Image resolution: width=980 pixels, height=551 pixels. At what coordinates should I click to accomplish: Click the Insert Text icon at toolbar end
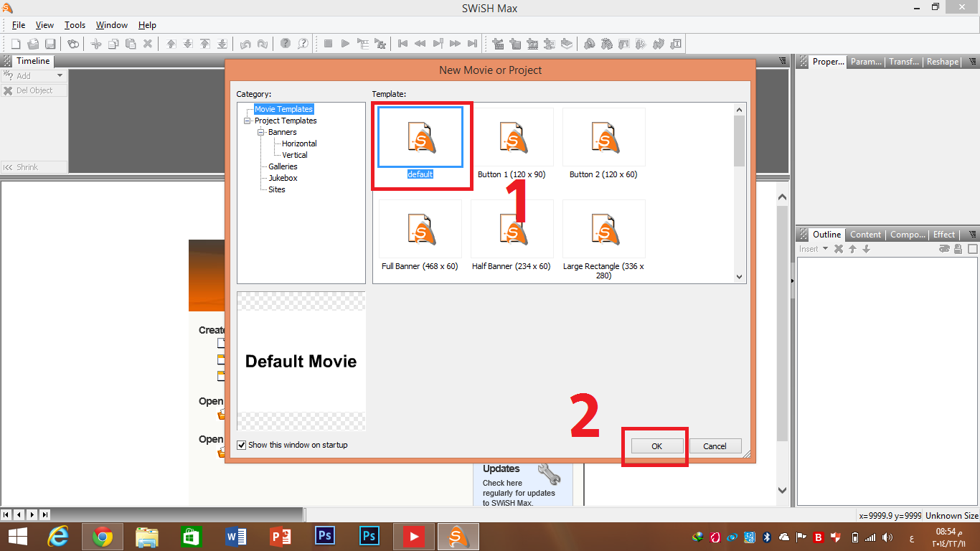click(676, 44)
